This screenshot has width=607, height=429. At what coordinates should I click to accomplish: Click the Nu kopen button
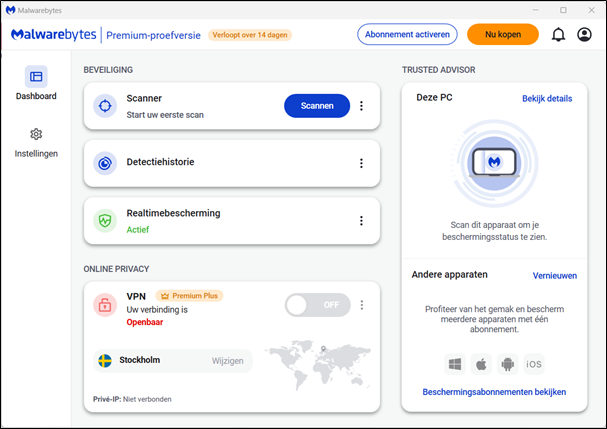pyautogui.click(x=502, y=34)
